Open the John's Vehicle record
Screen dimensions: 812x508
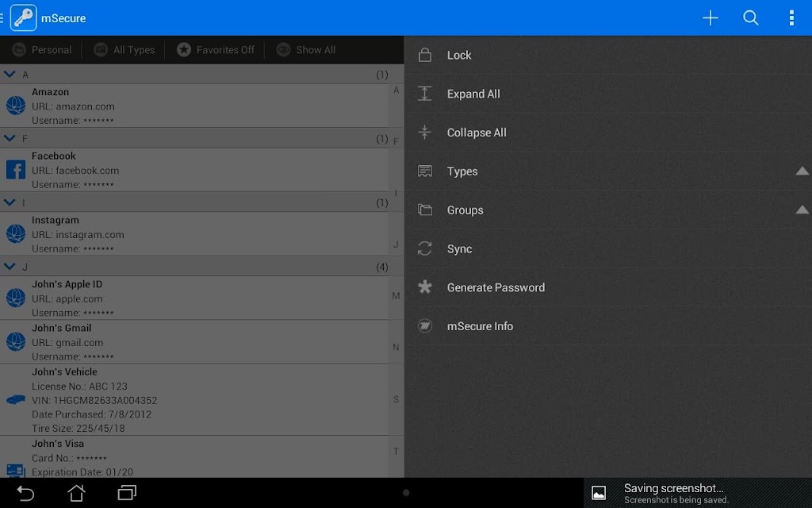click(x=194, y=400)
